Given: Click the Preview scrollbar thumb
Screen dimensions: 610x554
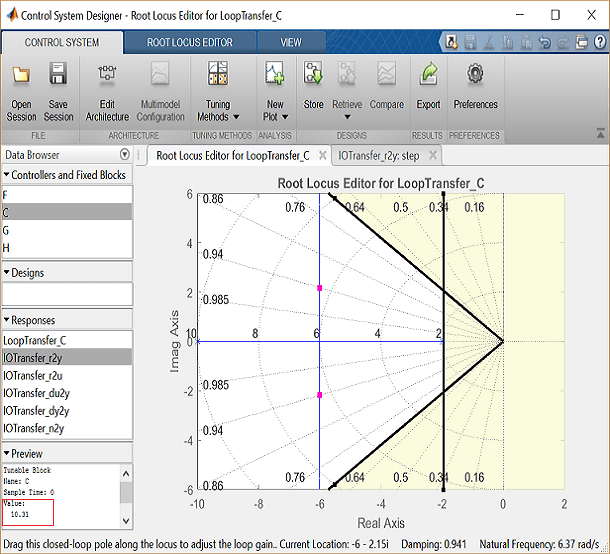Looking at the screenshot, I should [x=126, y=493].
